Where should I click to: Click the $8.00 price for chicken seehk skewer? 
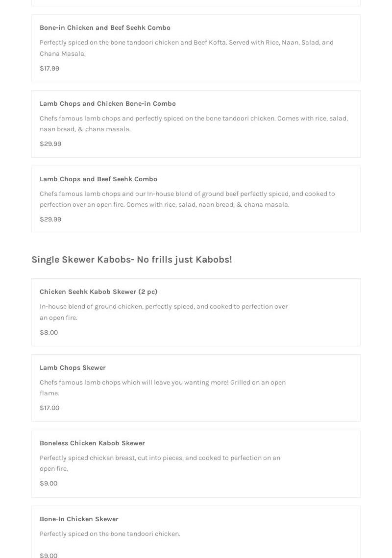[49, 332]
